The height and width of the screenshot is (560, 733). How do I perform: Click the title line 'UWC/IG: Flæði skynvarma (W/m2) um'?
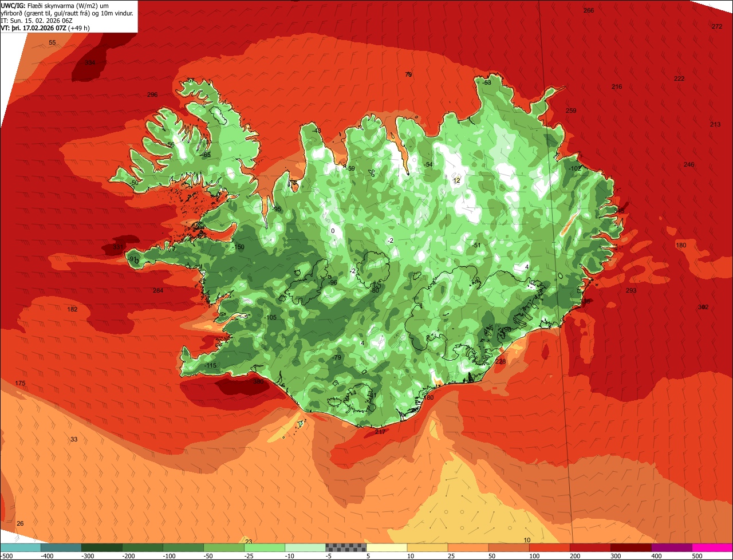pos(55,5)
